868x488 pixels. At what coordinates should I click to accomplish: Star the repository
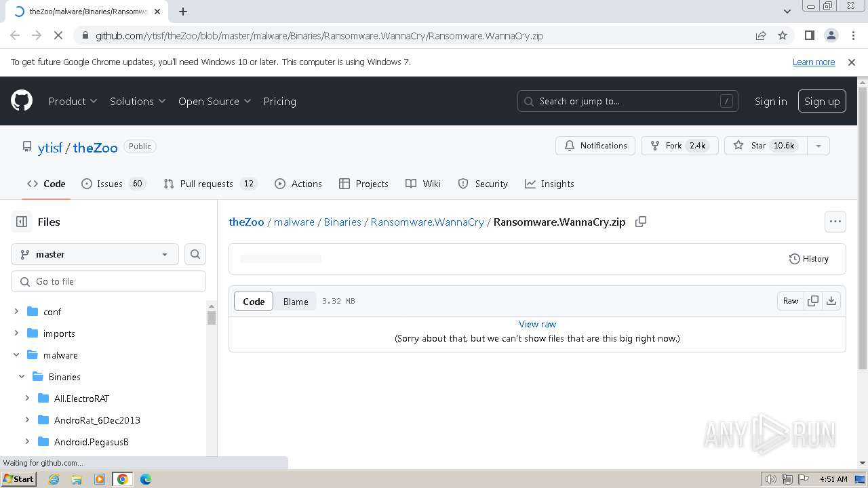(766, 146)
